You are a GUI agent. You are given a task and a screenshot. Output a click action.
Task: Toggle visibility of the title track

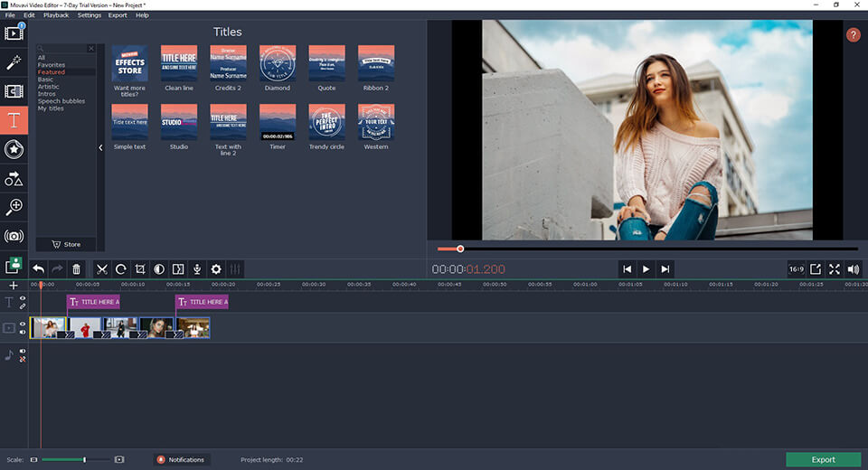(x=23, y=298)
